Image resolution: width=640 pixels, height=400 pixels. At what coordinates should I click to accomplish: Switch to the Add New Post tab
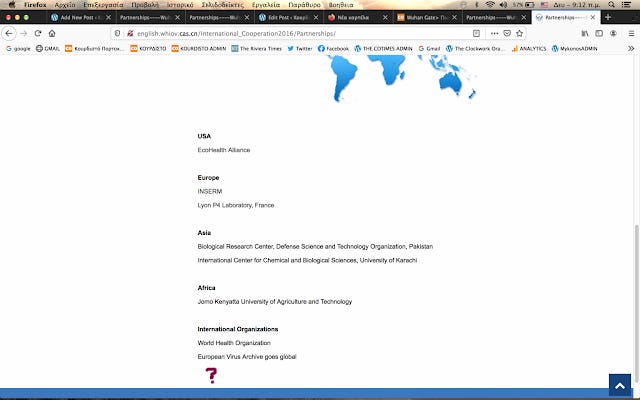(80, 18)
